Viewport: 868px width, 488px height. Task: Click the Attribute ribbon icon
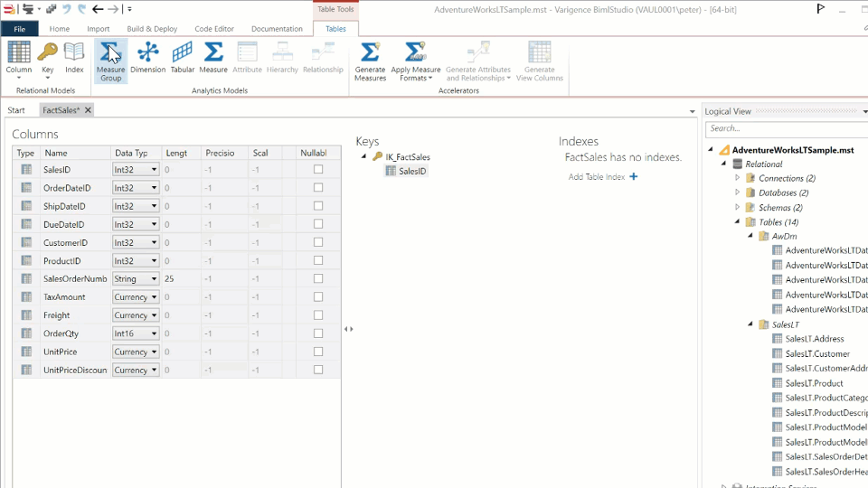247,52
